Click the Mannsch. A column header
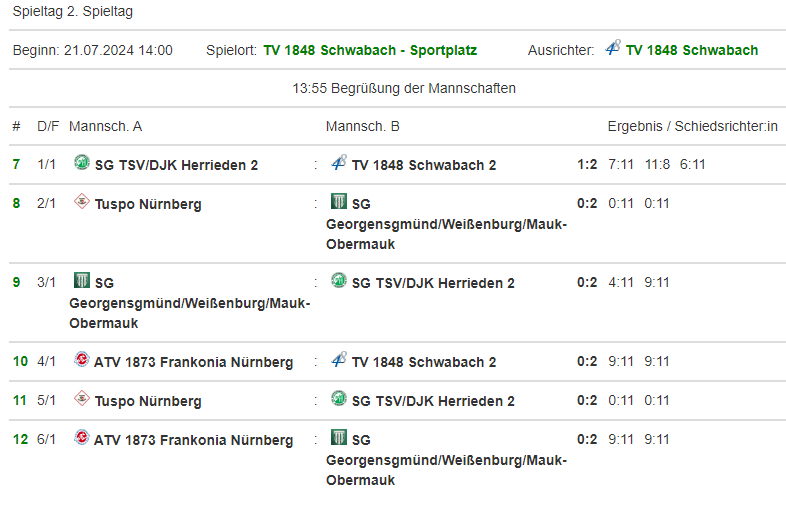 (x=105, y=126)
